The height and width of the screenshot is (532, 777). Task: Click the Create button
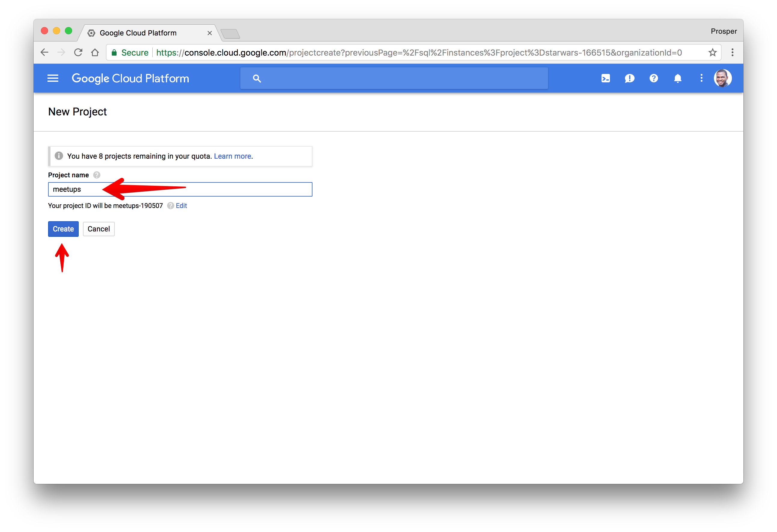[x=63, y=229]
